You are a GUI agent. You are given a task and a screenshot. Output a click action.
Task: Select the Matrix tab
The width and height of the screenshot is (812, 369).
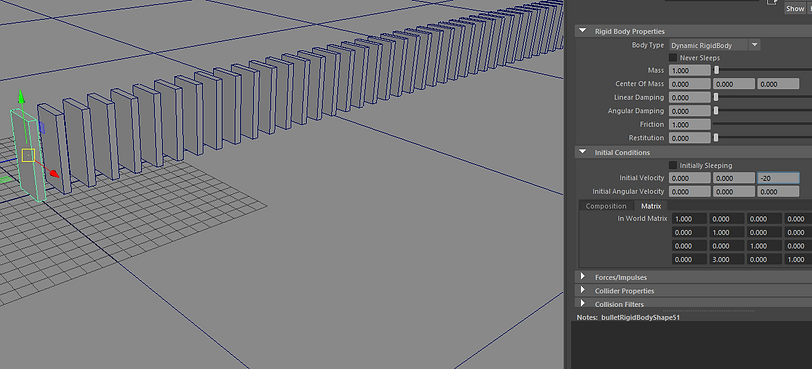point(651,206)
